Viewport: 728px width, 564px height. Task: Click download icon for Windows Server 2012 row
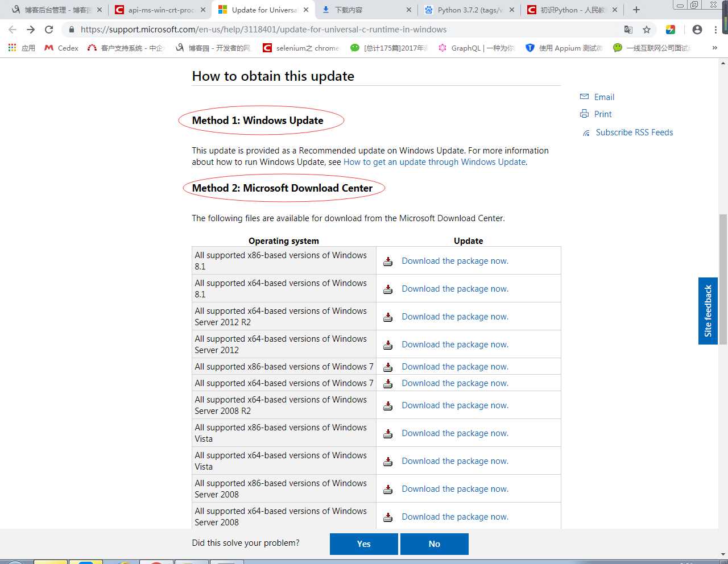click(x=388, y=345)
